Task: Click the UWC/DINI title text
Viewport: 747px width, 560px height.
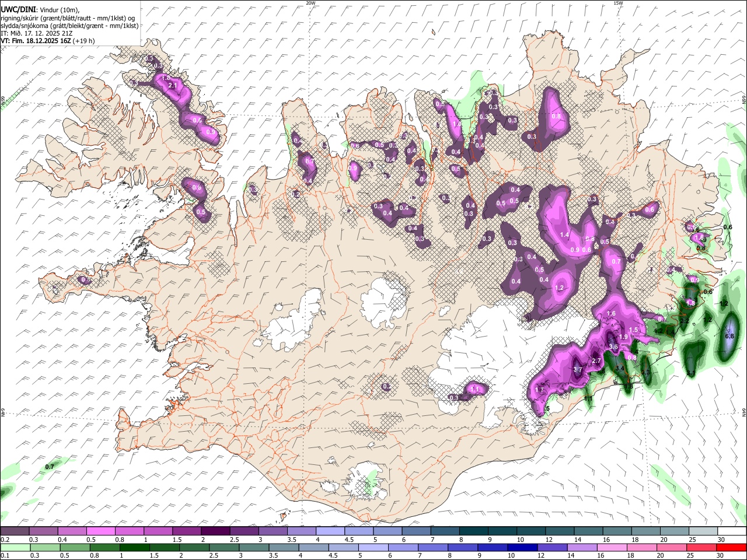Action: click(17, 9)
